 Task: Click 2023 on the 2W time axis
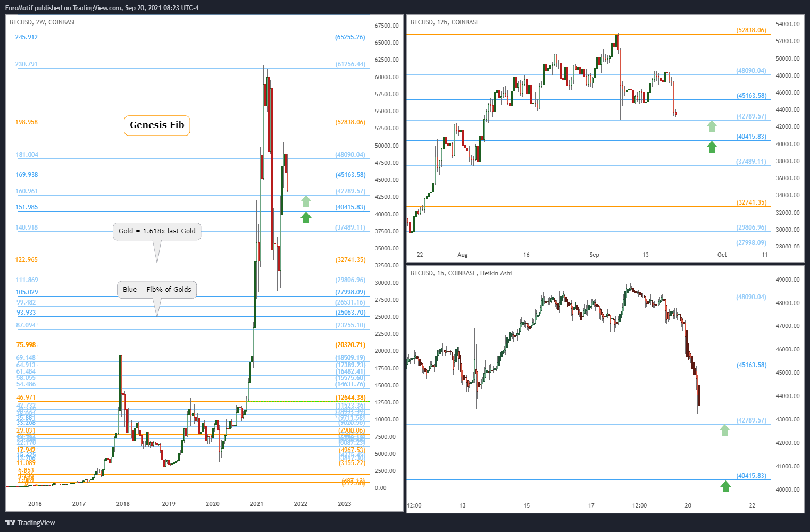click(345, 504)
